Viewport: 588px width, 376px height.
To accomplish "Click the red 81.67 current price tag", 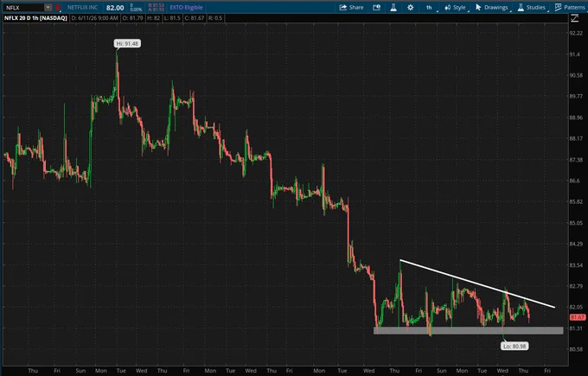I will 577,317.
